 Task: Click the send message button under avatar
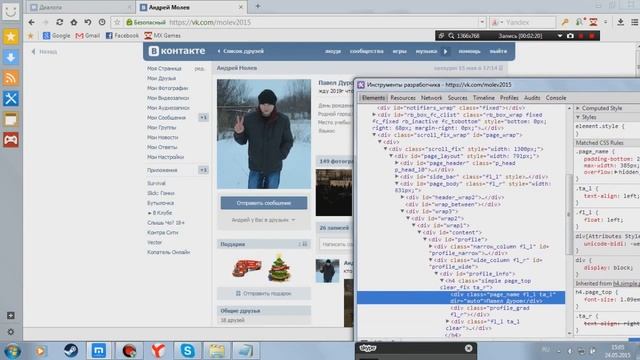tap(264, 203)
